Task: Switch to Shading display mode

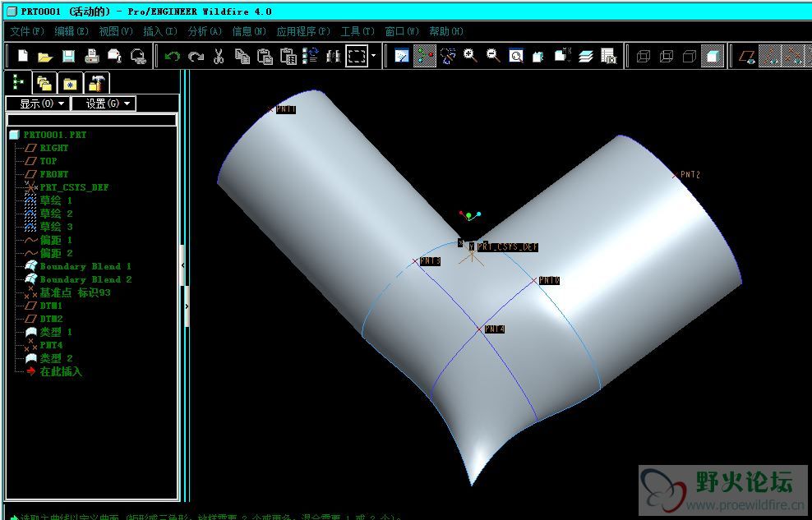Action: tap(713, 56)
